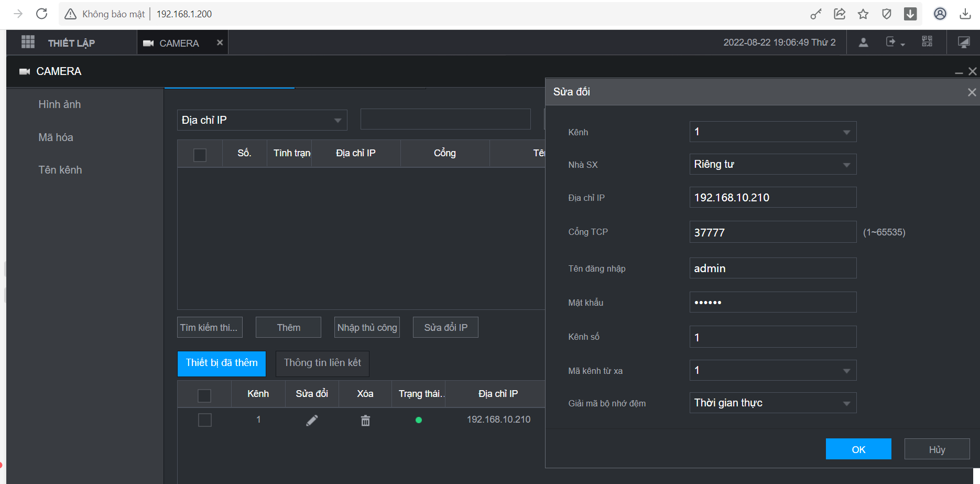Click the user account icon in header
The image size is (980, 484).
(x=863, y=42)
